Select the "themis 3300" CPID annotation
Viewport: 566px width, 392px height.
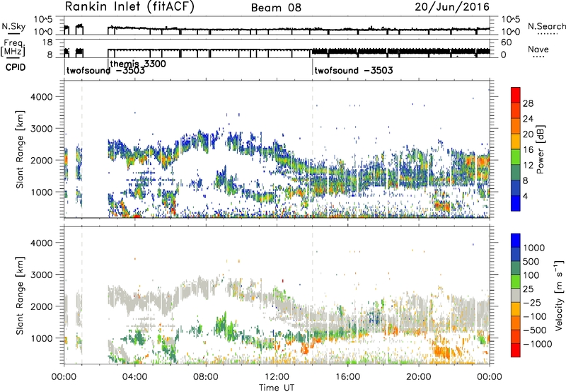138,64
